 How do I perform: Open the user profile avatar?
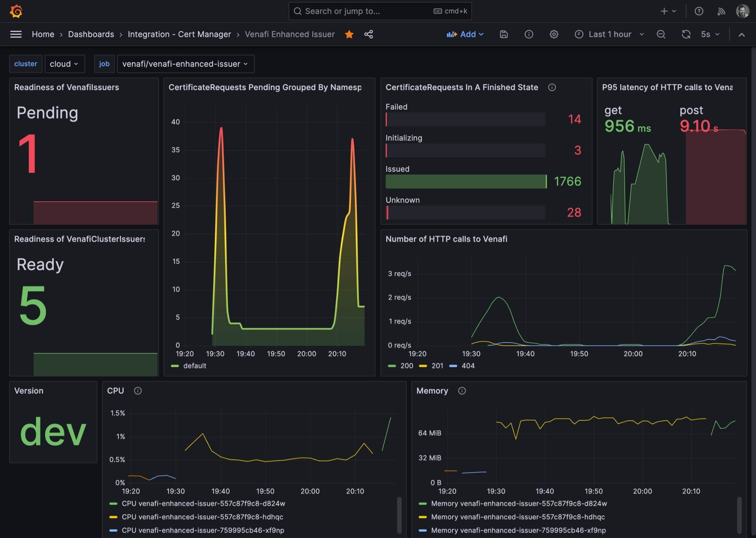click(x=742, y=11)
